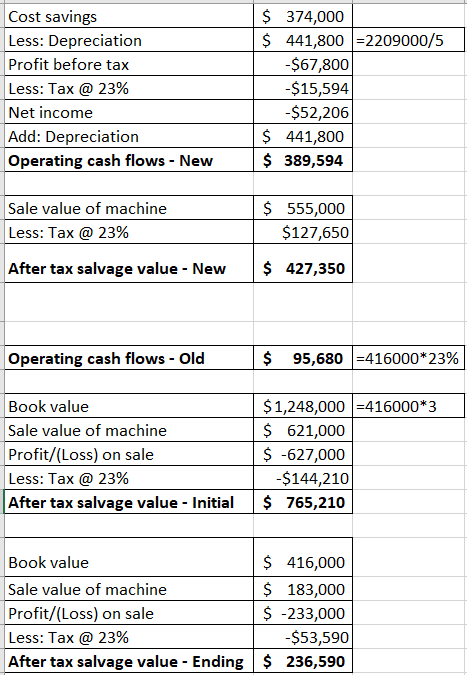The width and height of the screenshot is (467, 675).
Task: Click the $127,650 tax value
Action: 303,232
